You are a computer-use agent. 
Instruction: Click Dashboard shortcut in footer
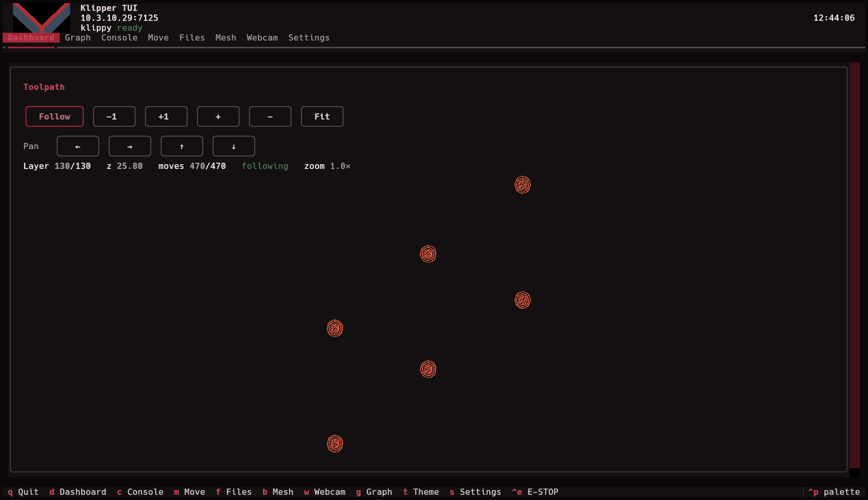tap(78, 492)
